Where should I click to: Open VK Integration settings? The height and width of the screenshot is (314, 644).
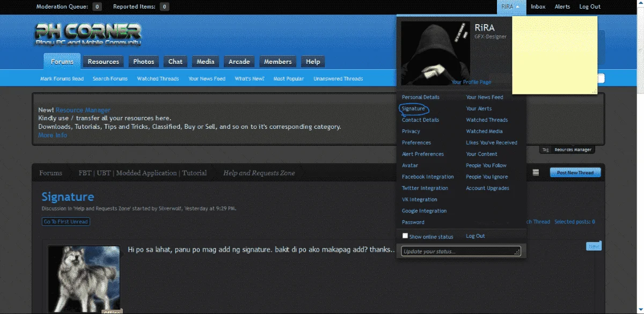[420, 200]
